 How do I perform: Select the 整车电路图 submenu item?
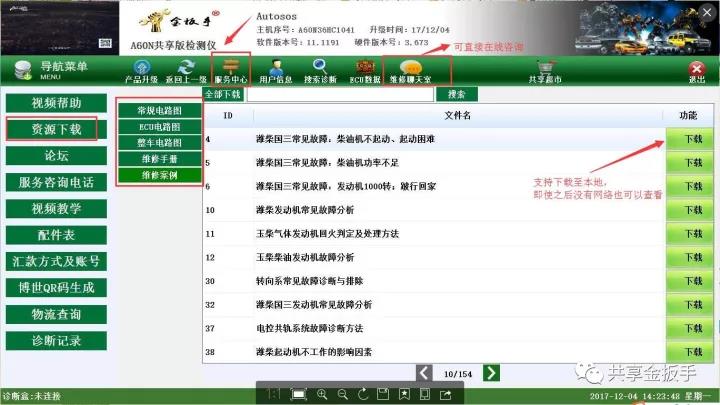coord(159,142)
